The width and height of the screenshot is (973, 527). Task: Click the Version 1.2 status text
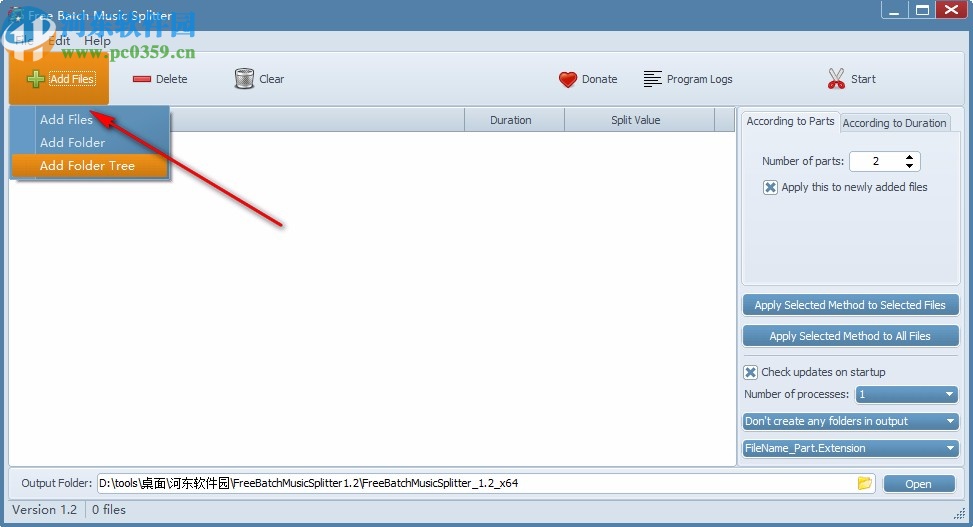coord(45,510)
